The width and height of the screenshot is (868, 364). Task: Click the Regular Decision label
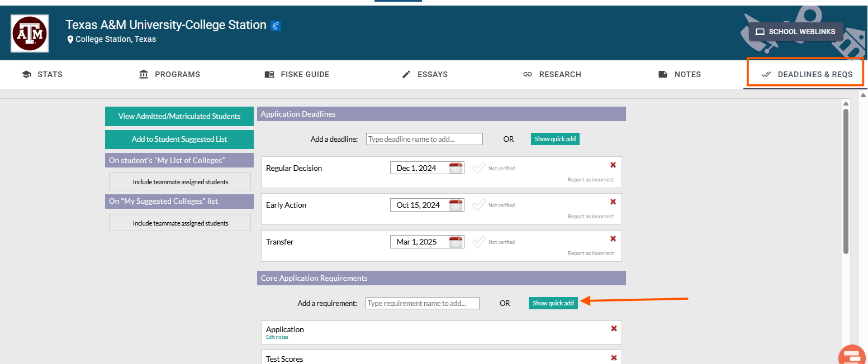[294, 168]
